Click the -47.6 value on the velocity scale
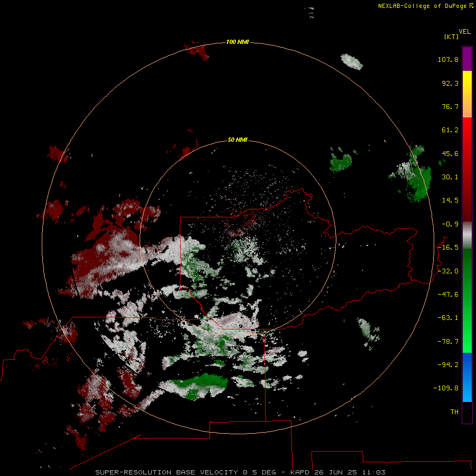The width and height of the screenshot is (476, 476). point(448,295)
